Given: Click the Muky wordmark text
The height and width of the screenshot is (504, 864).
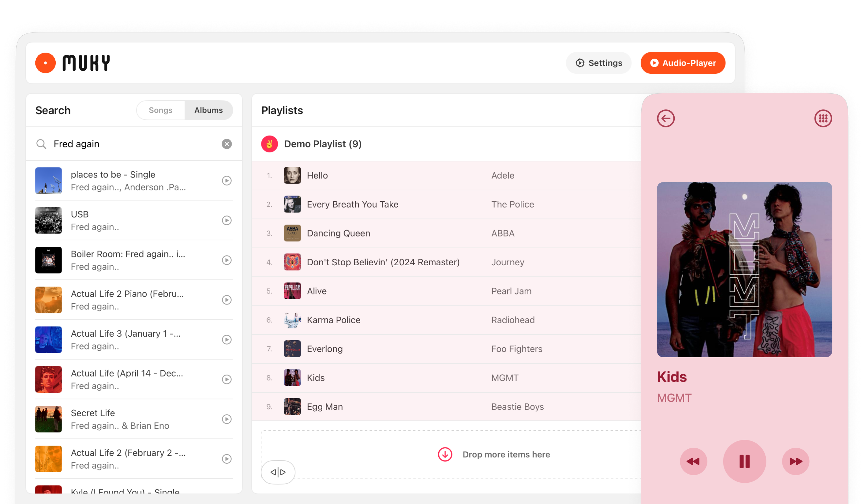Looking at the screenshot, I should coord(86,63).
